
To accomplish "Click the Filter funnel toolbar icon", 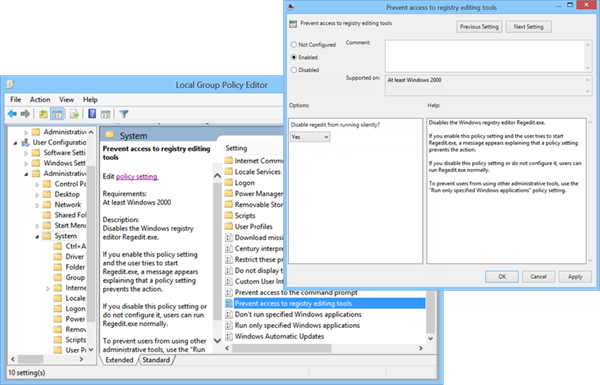I will click(x=124, y=114).
